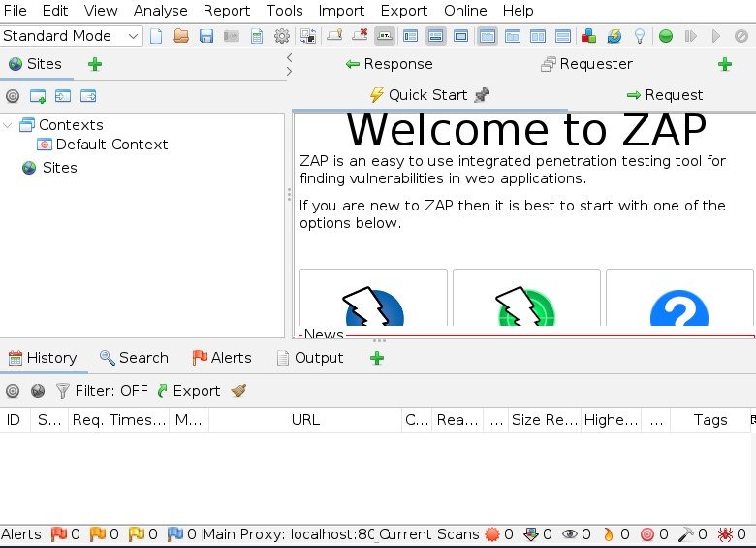The width and height of the screenshot is (756, 548).
Task: Click the New Session toolbar icon
Action: point(156,36)
